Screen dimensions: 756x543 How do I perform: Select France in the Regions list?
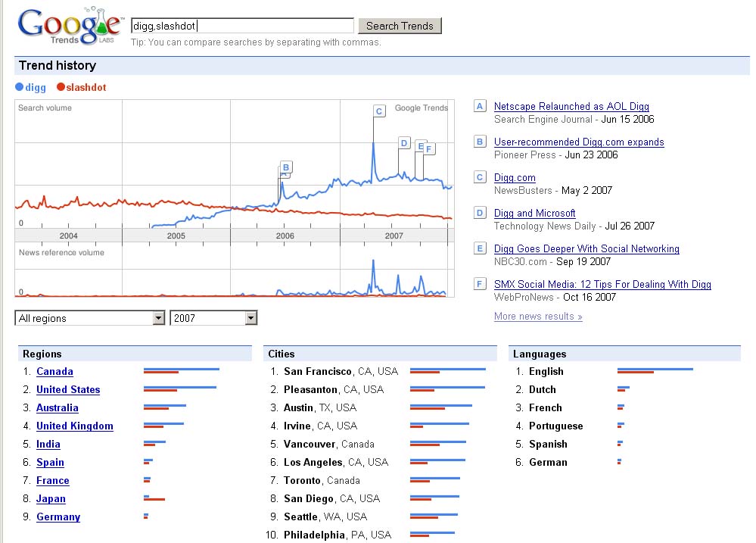[x=53, y=481]
